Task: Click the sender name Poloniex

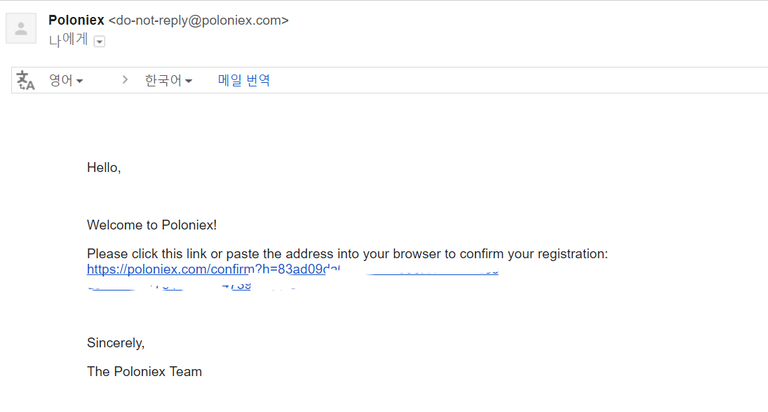Action: (x=76, y=20)
